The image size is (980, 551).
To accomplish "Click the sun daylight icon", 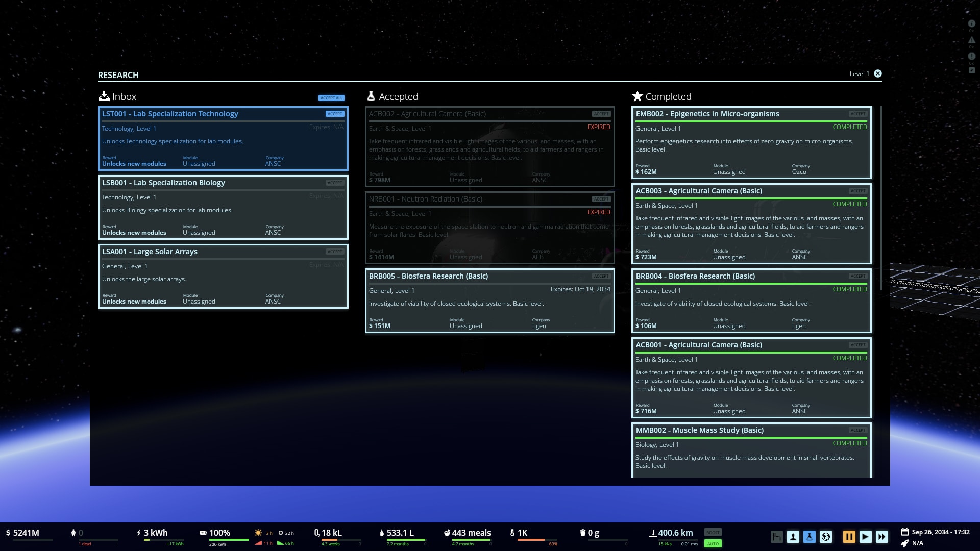I will (258, 533).
